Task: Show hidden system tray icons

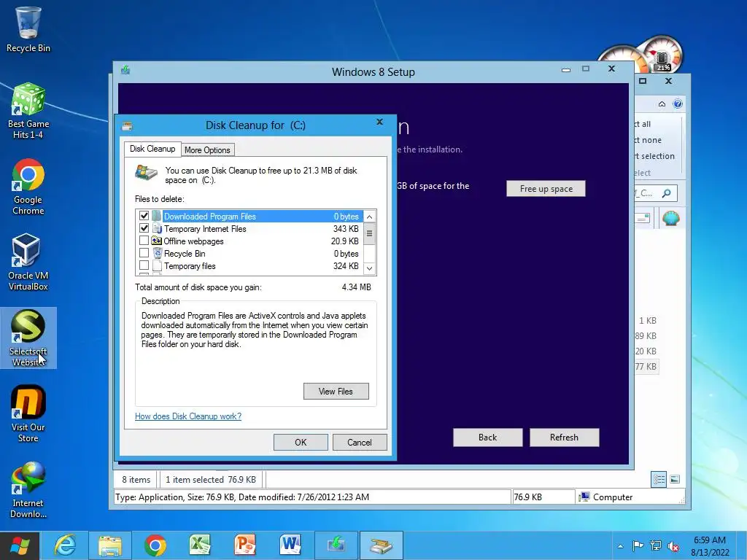Action: coord(620,546)
